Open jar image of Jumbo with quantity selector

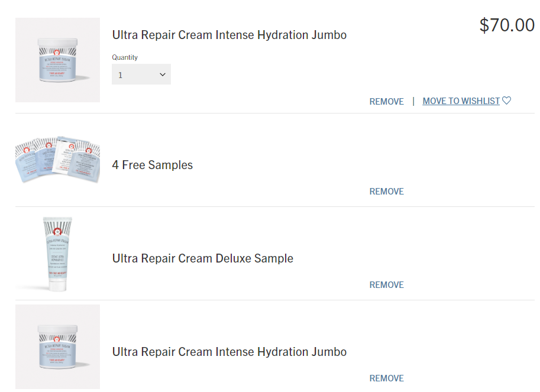(x=57, y=60)
